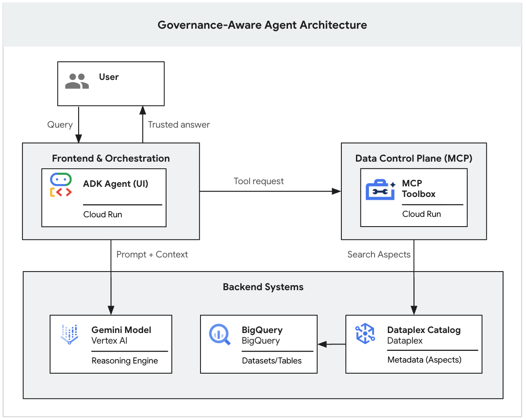The image size is (526, 420).
Task: Click the Tool request arrow label
Action: click(258, 181)
